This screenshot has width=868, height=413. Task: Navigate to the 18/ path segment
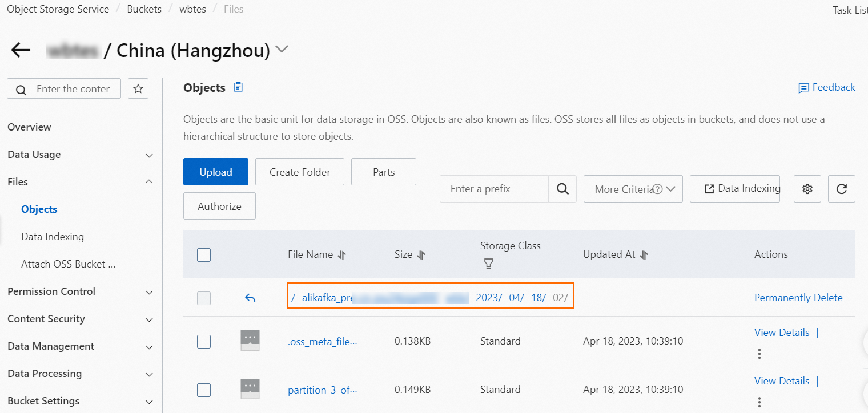(x=539, y=297)
